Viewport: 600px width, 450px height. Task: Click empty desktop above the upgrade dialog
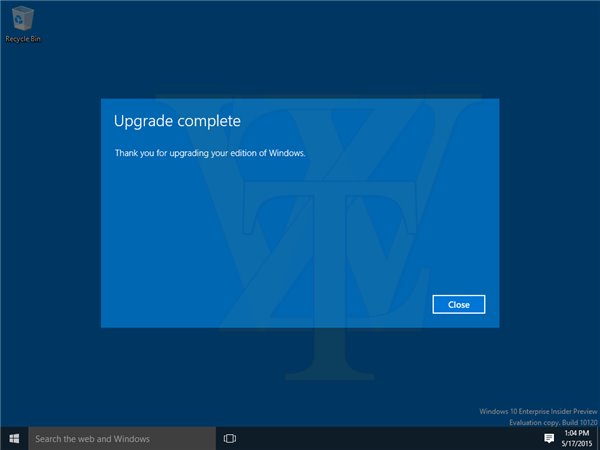tap(300, 50)
